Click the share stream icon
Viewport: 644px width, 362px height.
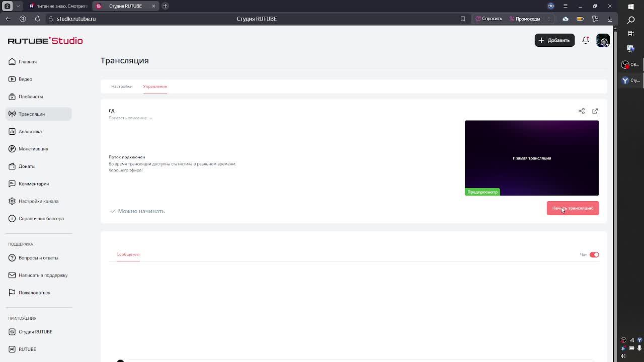(582, 111)
